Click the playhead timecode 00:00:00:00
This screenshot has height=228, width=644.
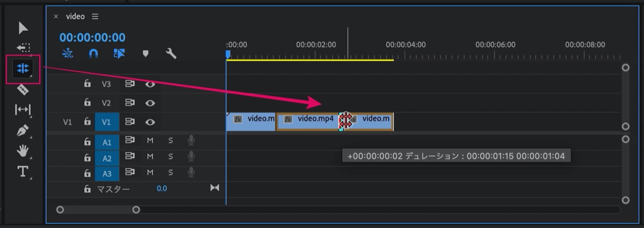[92, 38]
